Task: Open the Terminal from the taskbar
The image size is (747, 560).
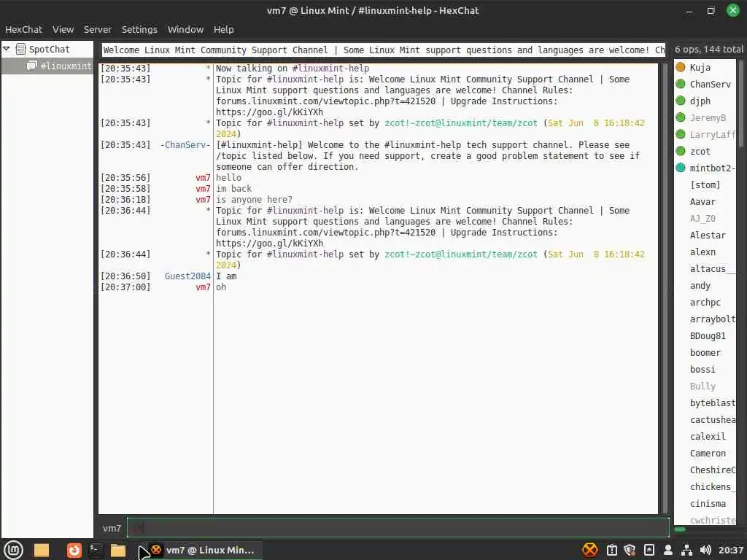Action: [x=96, y=550]
